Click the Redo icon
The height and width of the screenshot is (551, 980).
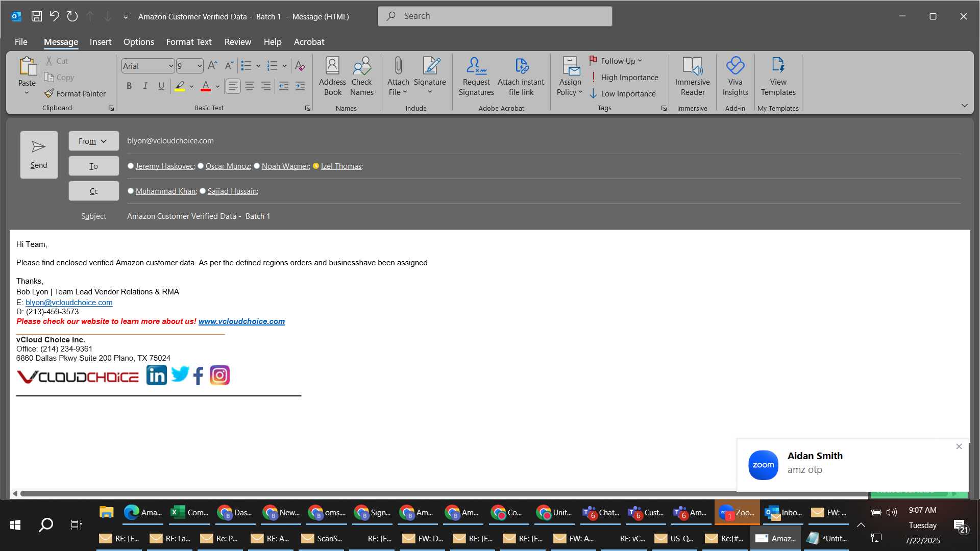[x=72, y=16]
